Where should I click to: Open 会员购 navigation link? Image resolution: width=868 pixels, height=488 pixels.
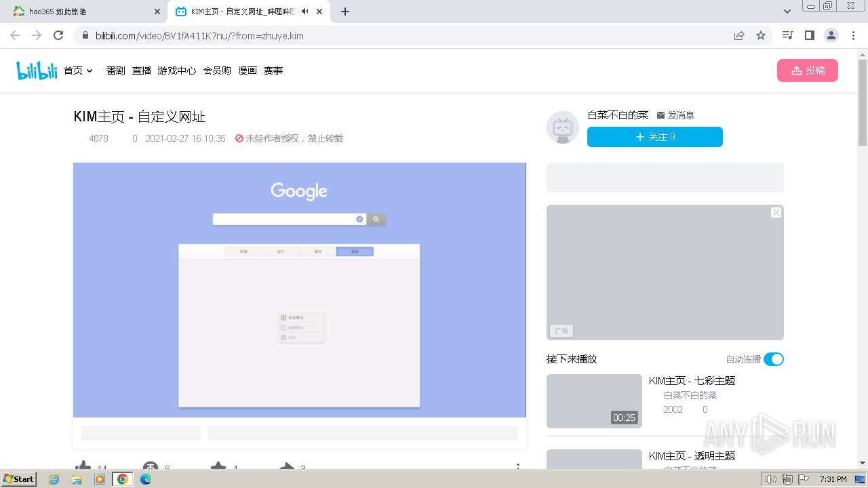point(217,70)
